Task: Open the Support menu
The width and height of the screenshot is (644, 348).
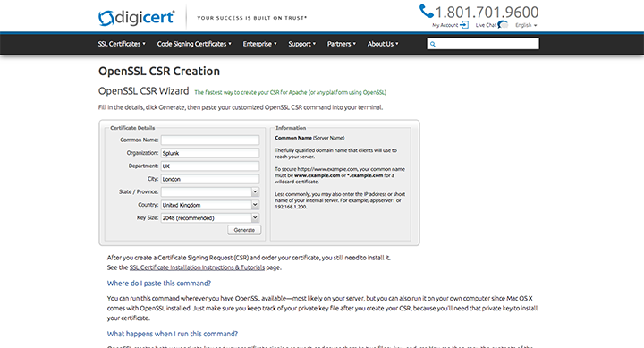Action: pyautogui.click(x=302, y=44)
